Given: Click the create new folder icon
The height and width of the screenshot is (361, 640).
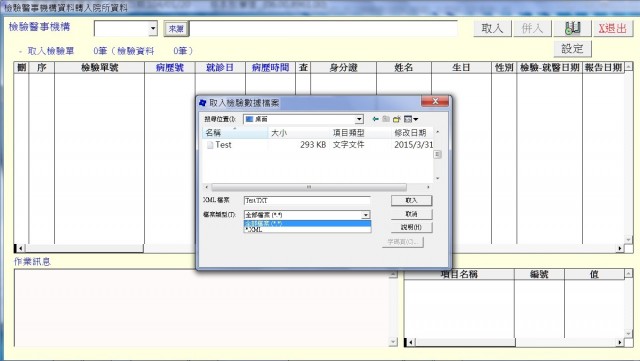Looking at the screenshot, I should (397, 119).
